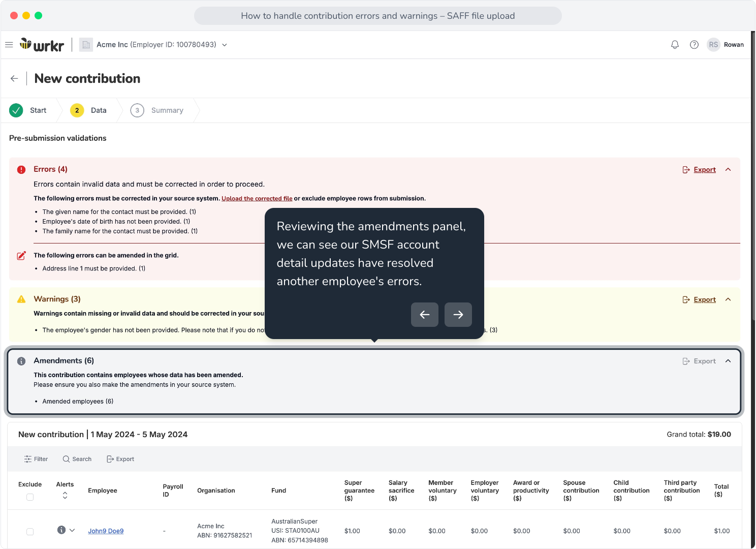Collapse the Warnings panel chevron
This screenshot has width=756, height=549.
(x=728, y=299)
